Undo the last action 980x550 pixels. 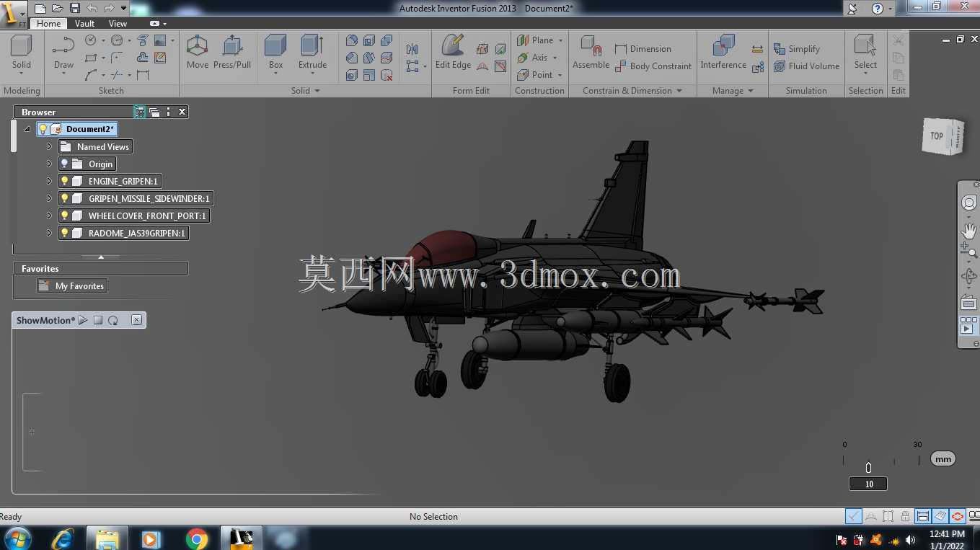coord(92,9)
